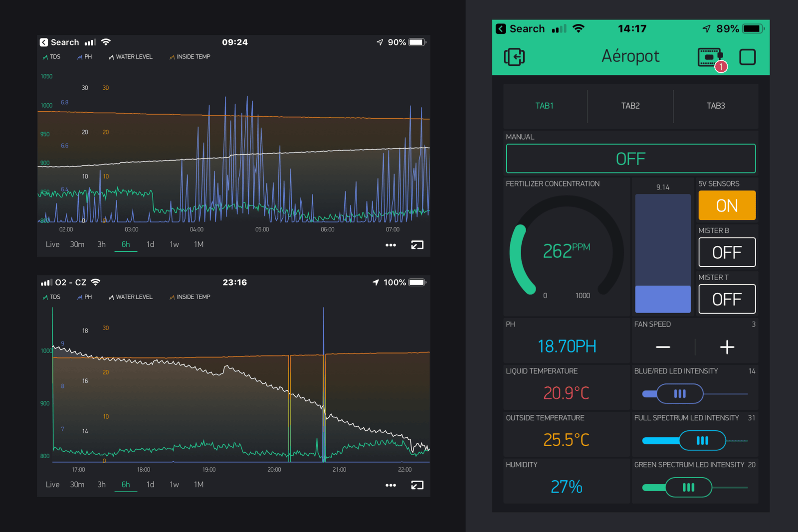Increase FAN SPEED with the plus button
Image resolution: width=798 pixels, height=532 pixels.
tap(727, 347)
